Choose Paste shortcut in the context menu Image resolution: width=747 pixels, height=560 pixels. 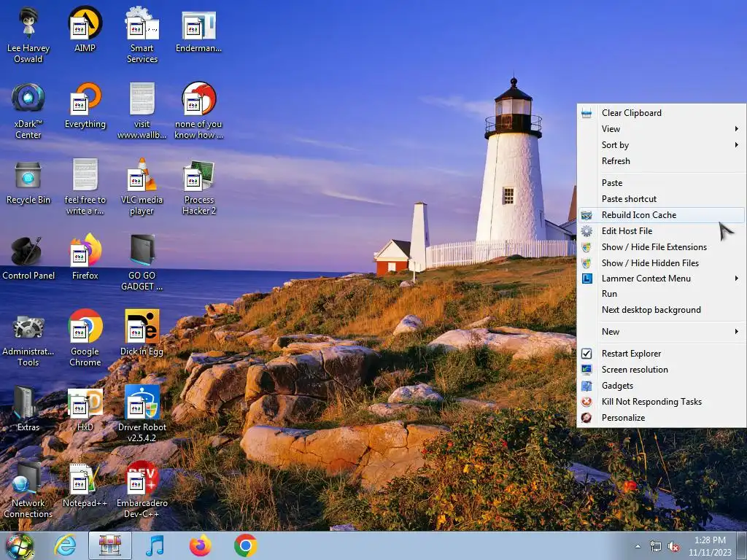662,199
